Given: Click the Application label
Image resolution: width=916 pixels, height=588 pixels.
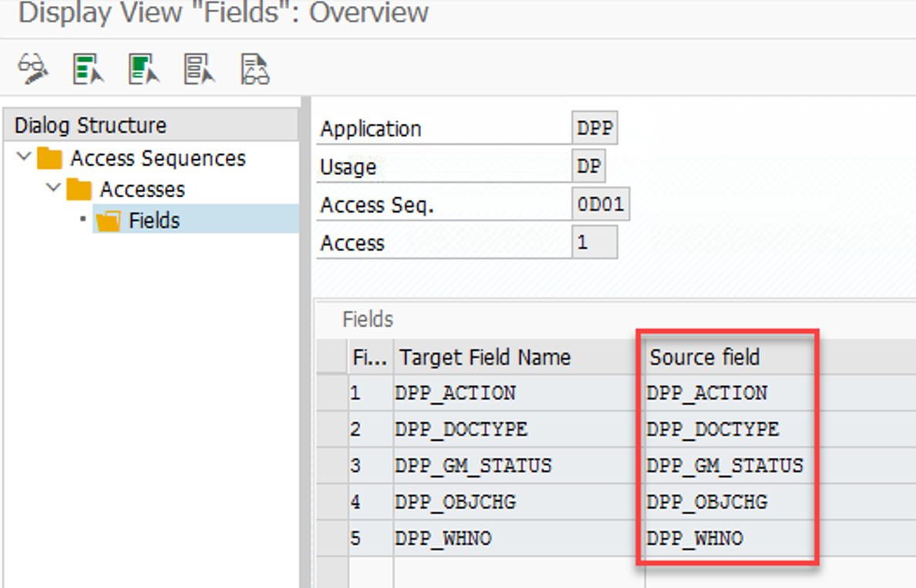Looking at the screenshot, I should pyautogui.click(x=370, y=129).
